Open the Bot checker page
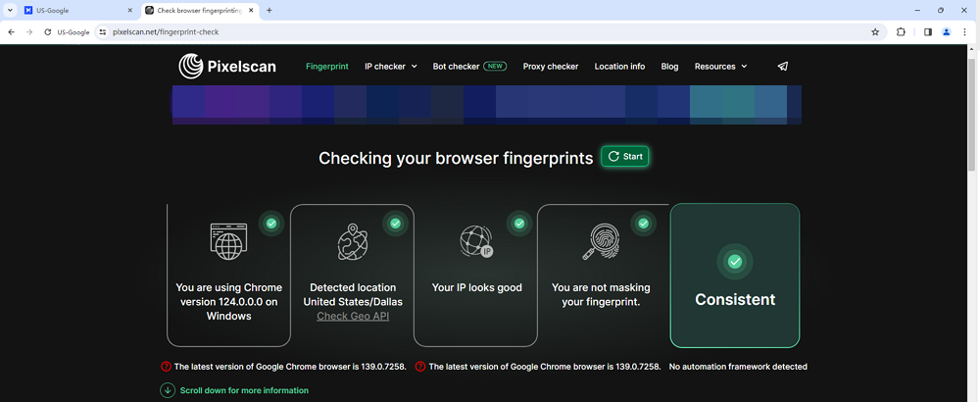Screen dimensions: 980x402 pos(456,67)
